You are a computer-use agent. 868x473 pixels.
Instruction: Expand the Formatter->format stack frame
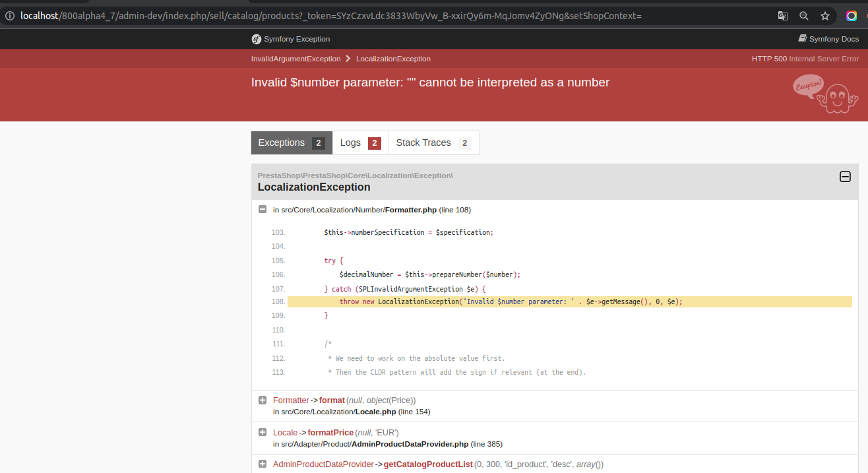tap(263, 400)
